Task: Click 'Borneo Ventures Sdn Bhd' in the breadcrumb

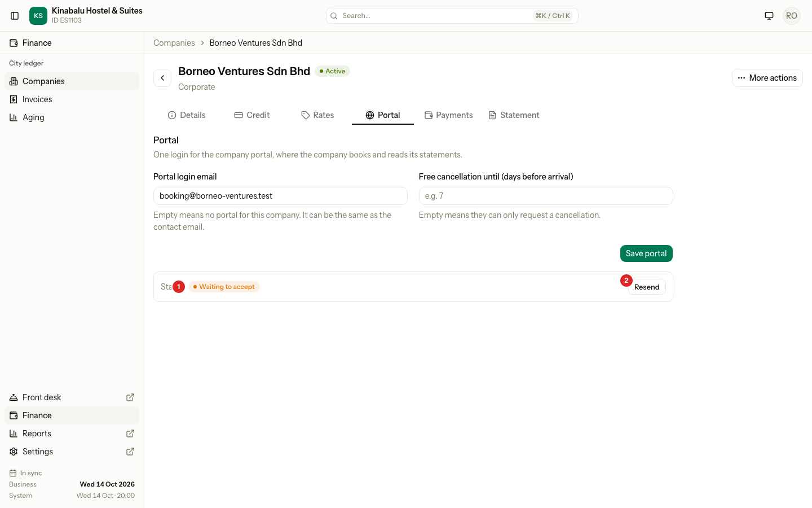Action: click(x=256, y=43)
